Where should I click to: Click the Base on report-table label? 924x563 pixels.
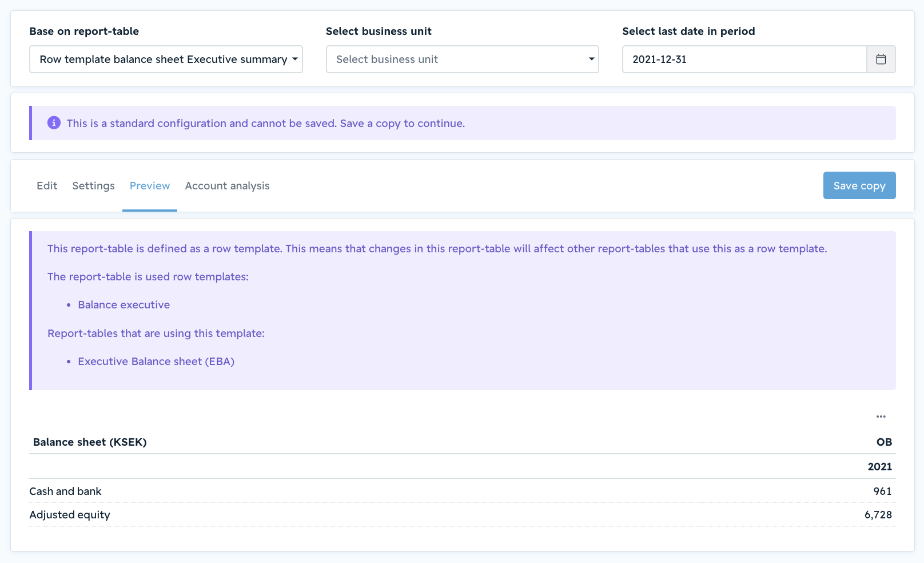coord(84,31)
